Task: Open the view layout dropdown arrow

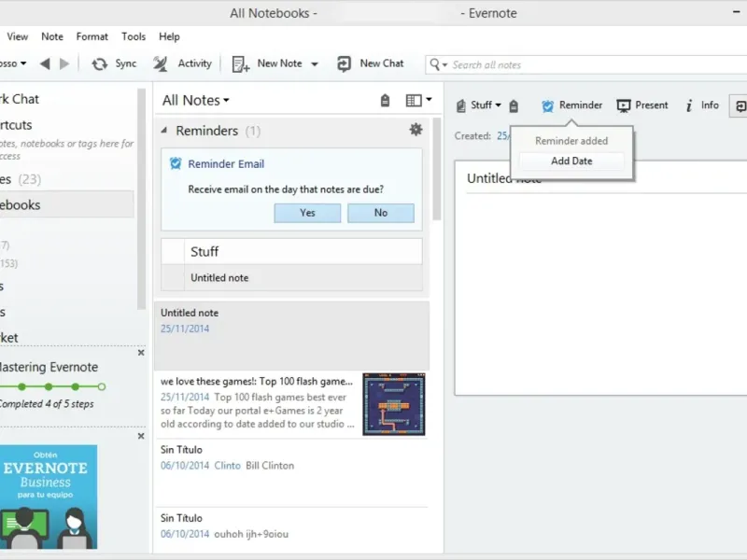Action: point(429,100)
